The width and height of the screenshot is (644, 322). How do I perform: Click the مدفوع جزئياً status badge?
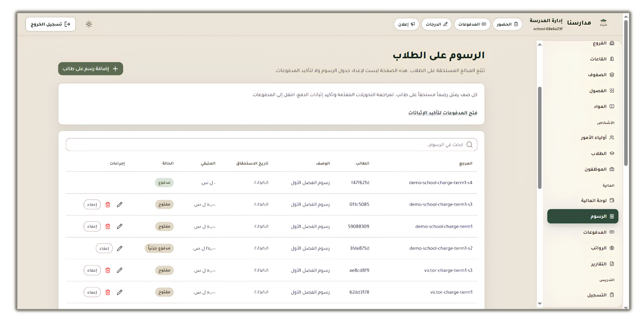pos(159,248)
